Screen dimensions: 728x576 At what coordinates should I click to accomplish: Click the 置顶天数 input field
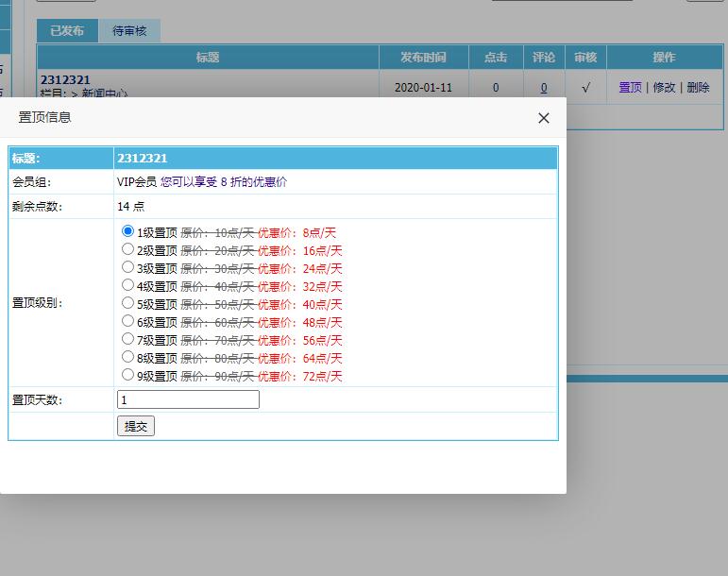click(x=188, y=399)
